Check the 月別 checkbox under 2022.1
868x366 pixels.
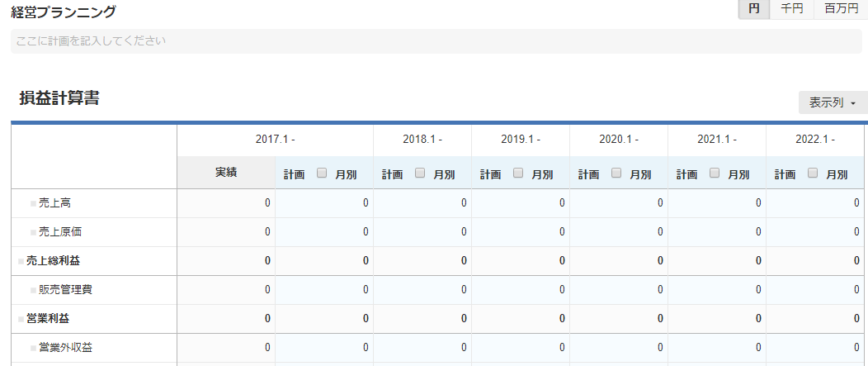point(814,173)
